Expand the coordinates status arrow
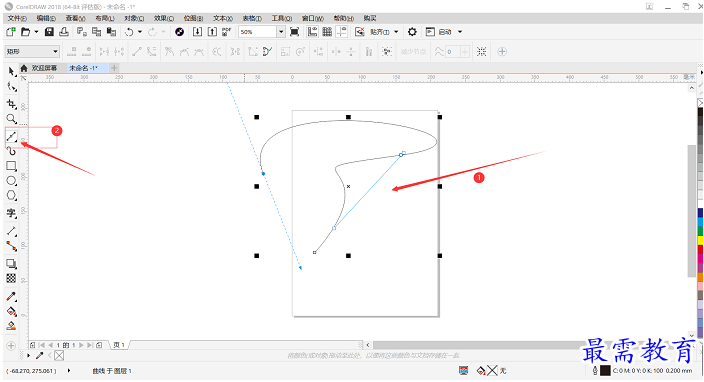 tap(69, 371)
